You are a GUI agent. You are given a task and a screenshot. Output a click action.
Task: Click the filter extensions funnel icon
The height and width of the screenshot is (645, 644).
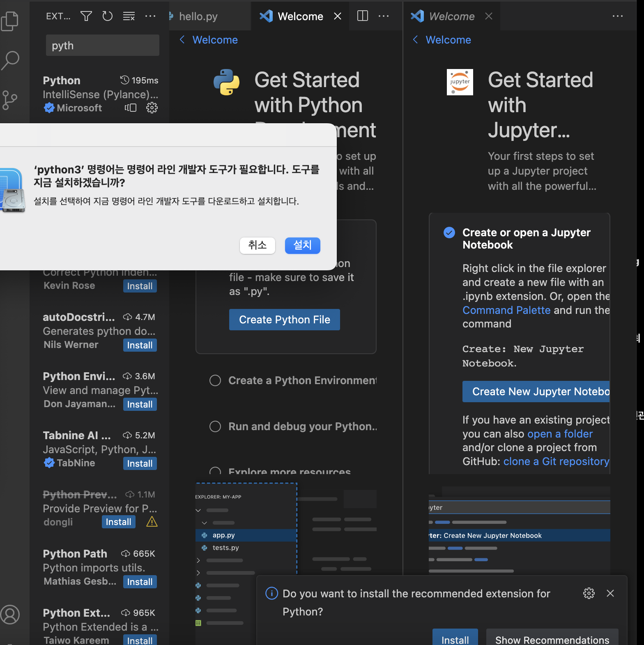tap(86, 16)
